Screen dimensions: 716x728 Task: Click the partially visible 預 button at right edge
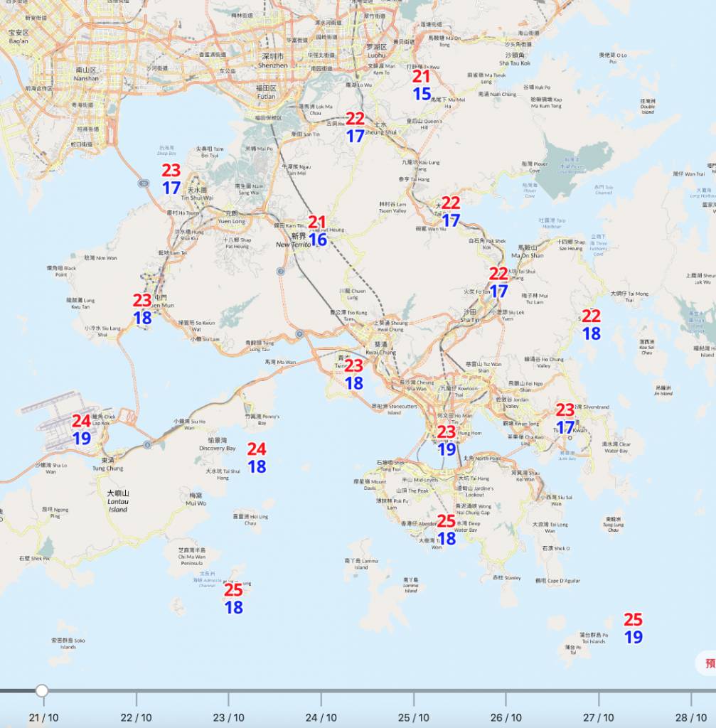(707, 664)
